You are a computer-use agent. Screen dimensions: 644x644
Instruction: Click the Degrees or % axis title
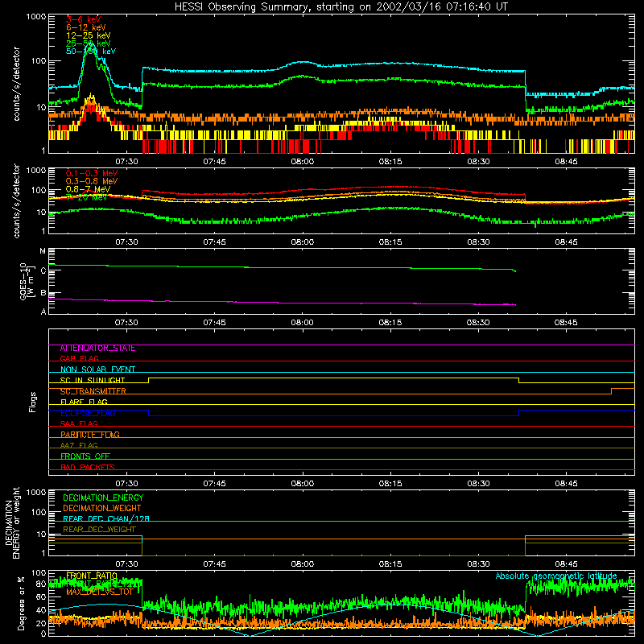click(21, 603)
